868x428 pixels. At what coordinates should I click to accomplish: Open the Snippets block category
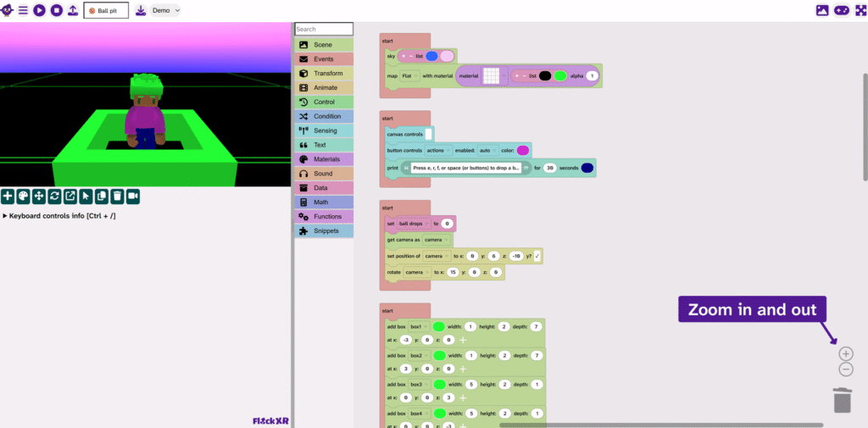coord(324,231)
